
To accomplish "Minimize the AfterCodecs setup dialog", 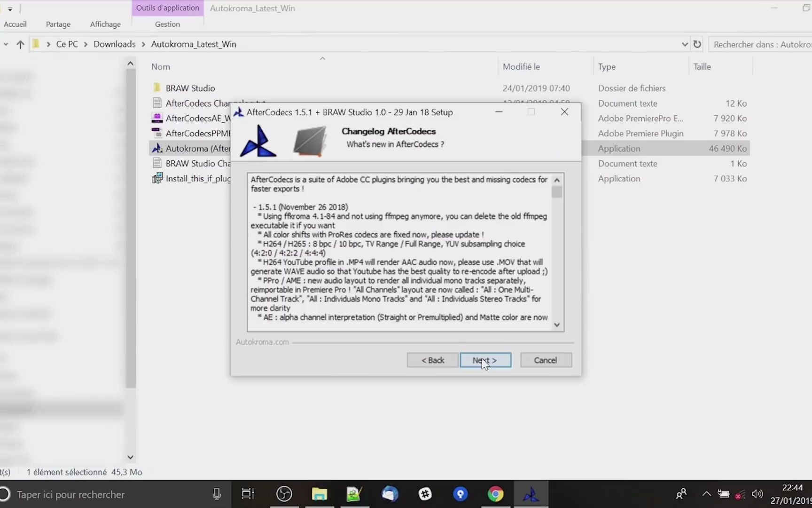I will point(499,112).
